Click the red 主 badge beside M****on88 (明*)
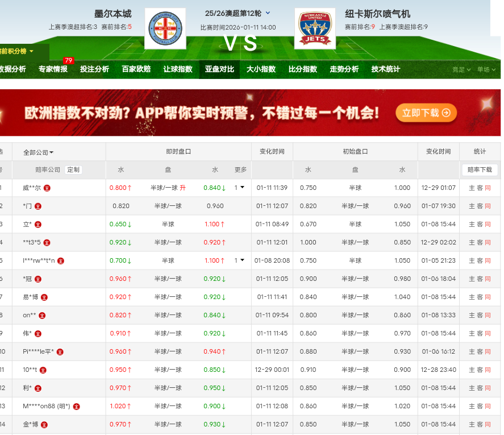 point(77,406)
